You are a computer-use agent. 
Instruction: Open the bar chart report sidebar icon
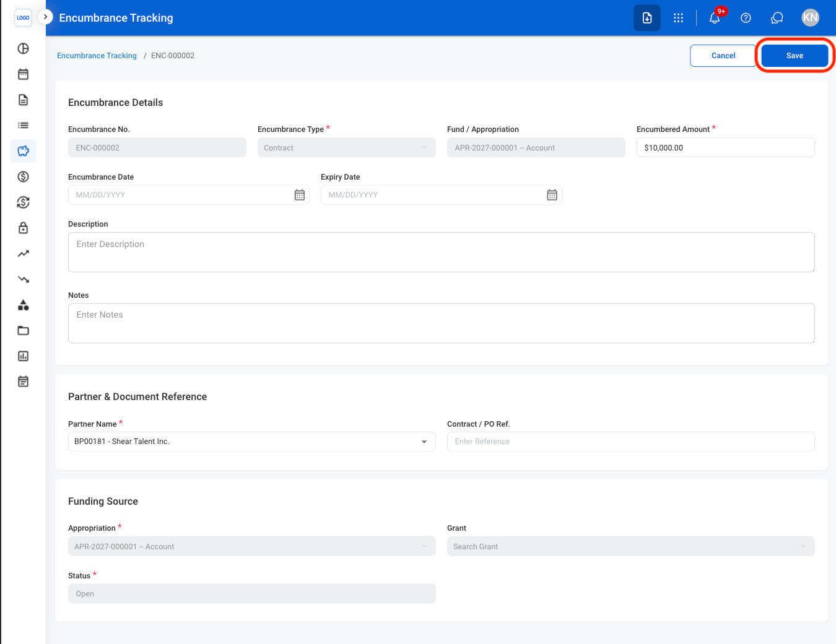(23, 356)
